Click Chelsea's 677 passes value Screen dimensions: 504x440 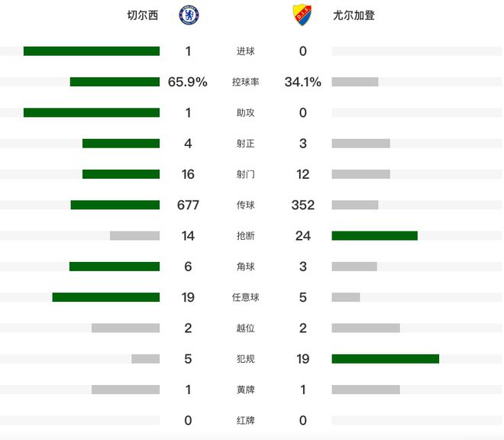click(188, 205)
